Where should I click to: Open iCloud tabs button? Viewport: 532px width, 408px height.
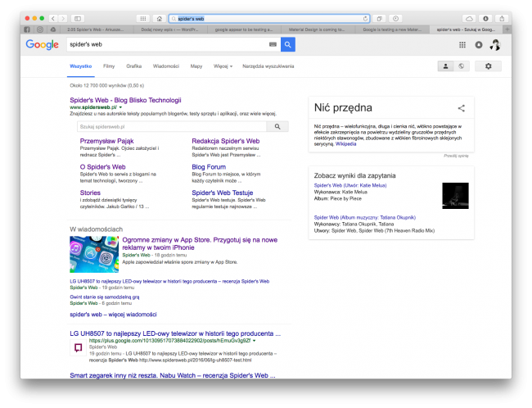[x=469, y=18]
